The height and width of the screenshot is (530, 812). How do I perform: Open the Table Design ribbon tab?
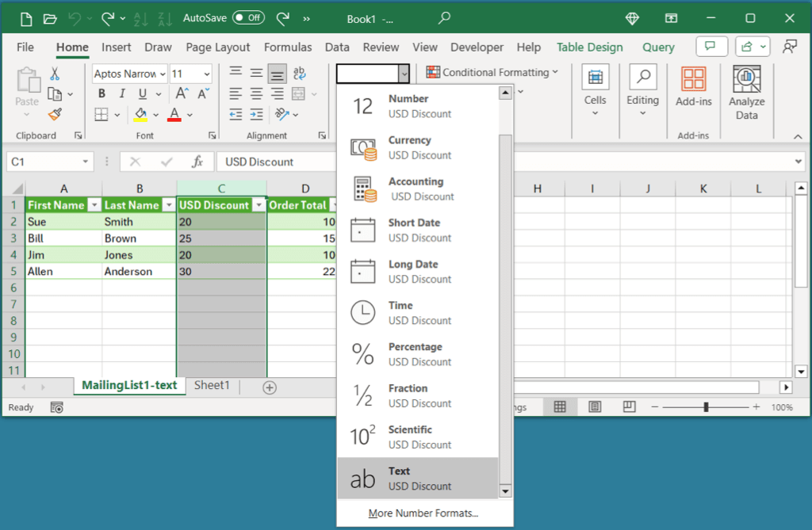click(589, 47)
